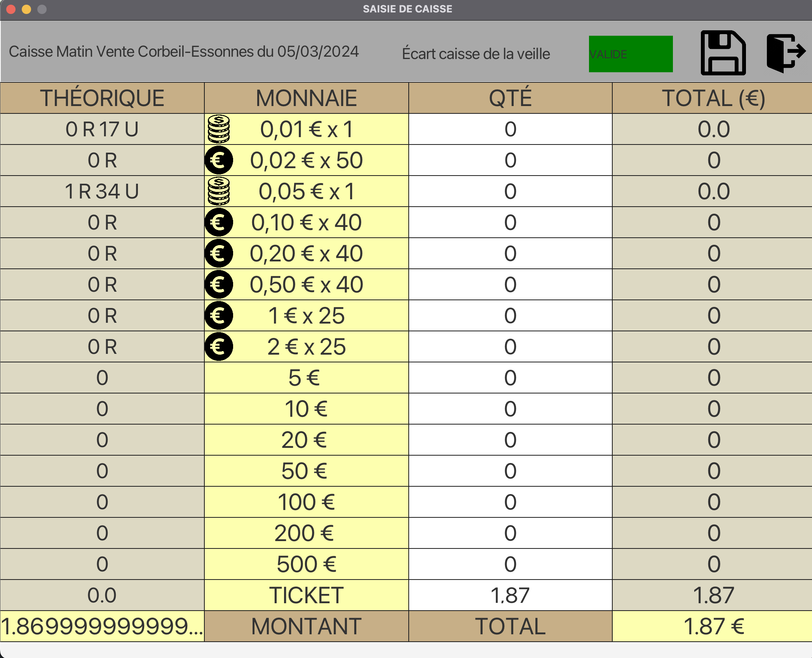
Task: Click the euro coin icon for 0,10 € row
Action: click(x=218, y=222)
